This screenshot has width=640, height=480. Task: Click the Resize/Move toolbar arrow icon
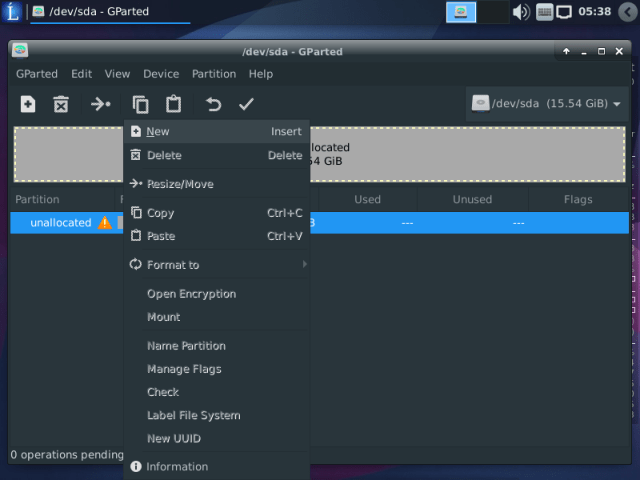(x=100, y=104)
